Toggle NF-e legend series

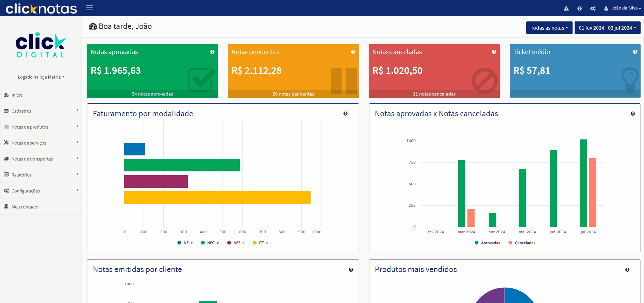(185, 243)
